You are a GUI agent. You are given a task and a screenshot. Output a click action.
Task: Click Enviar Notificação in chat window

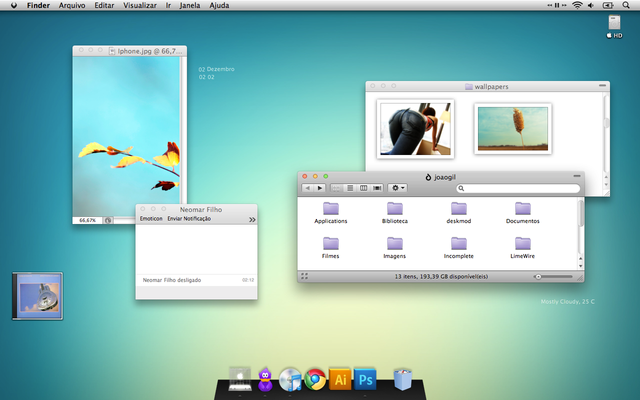[189, 219]
